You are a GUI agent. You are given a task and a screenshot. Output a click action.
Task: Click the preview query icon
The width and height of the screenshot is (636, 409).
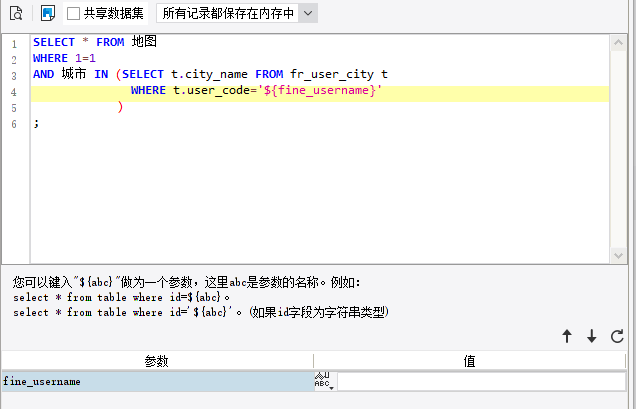tap(16, 13)
